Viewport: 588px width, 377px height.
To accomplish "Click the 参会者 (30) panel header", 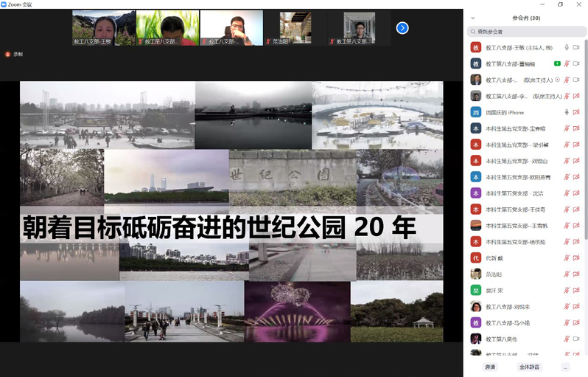I will (x=525, y=18).
